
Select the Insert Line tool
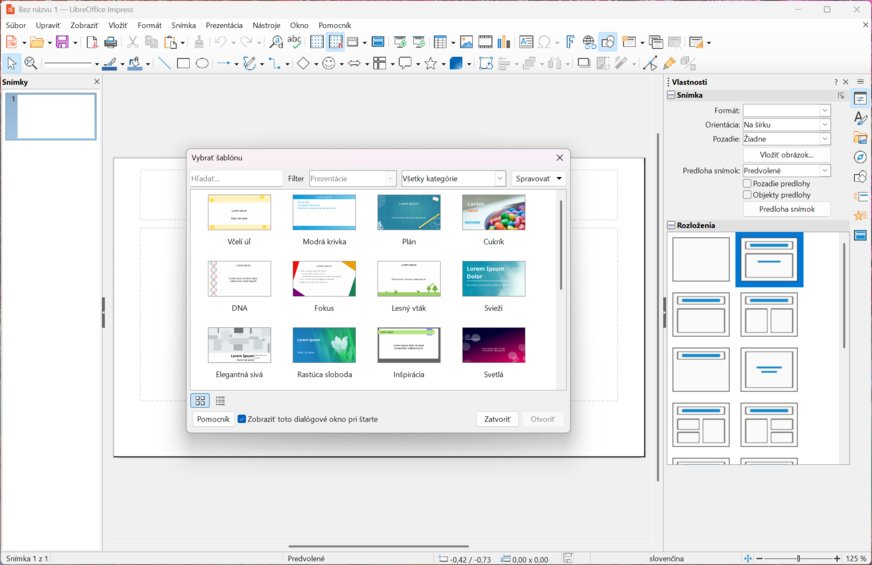pyautogui.click(x=164, y=63)
